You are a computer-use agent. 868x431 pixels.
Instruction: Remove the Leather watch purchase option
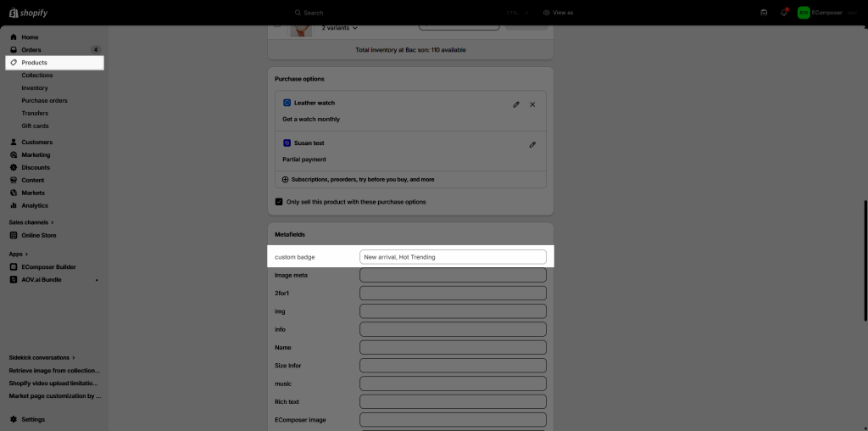click(x=532, y=104)
